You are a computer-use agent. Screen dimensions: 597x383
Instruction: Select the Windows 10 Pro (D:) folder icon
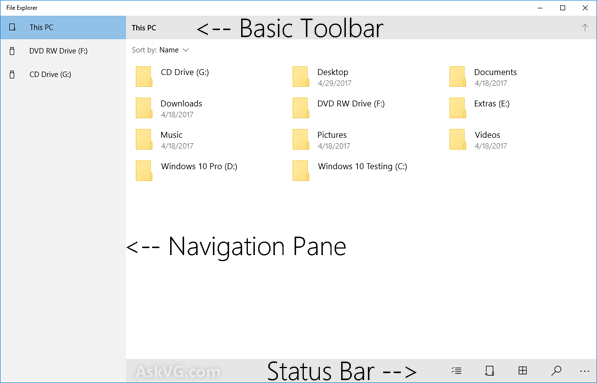click(144, 171)
